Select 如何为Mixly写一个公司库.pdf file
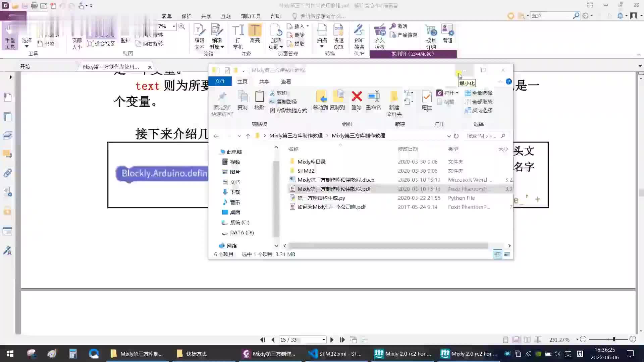The image size is (644, 362). [x=331, y=207]
